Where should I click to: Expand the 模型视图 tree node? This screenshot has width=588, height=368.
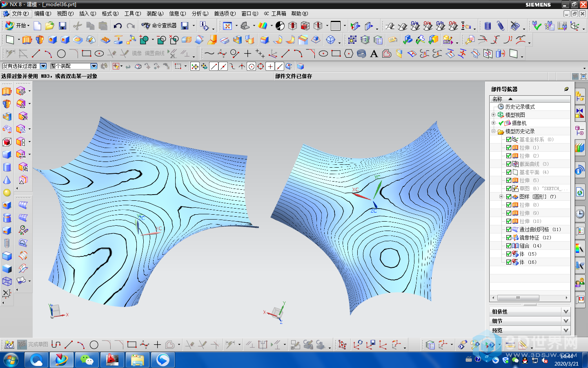point(493,115)
